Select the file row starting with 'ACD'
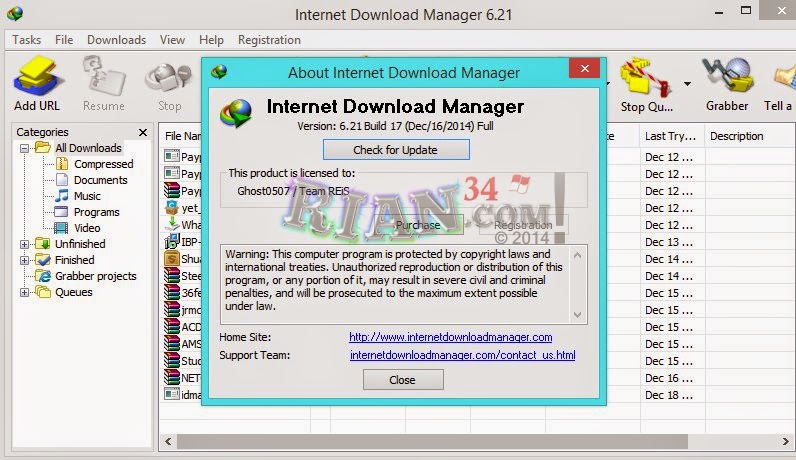The image size is (796, 460). coord(183,326)
